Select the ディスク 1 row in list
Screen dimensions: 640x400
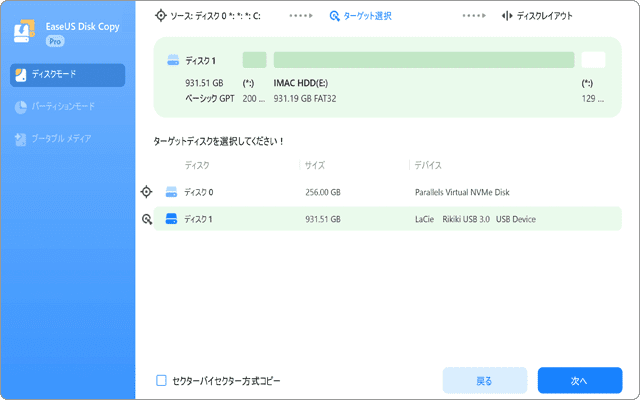(x=387, y=219)
